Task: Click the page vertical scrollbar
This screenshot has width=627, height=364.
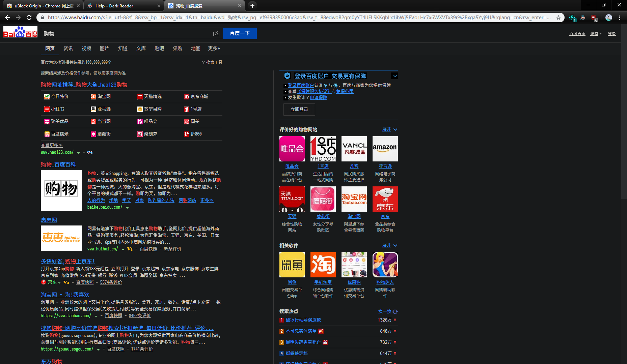Action: (624, 111)
